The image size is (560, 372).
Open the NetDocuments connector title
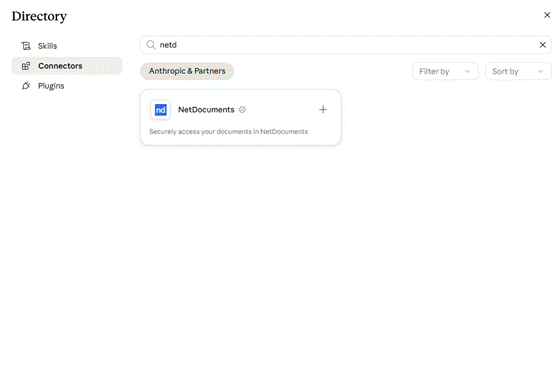pyautogui.click(x=206, y=110)
